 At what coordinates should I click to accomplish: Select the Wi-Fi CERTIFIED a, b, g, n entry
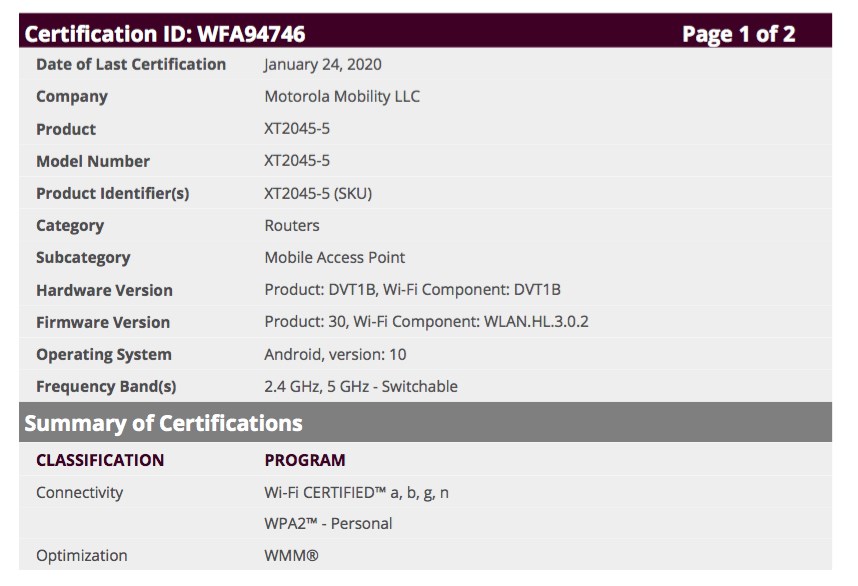[x=356, y=492]
